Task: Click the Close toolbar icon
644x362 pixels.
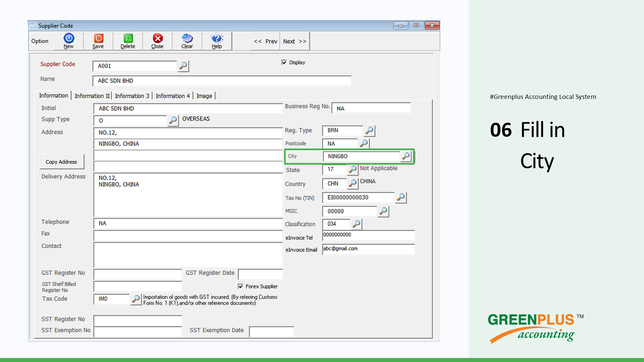Action: pyautogui.click(x=157, y=41)
